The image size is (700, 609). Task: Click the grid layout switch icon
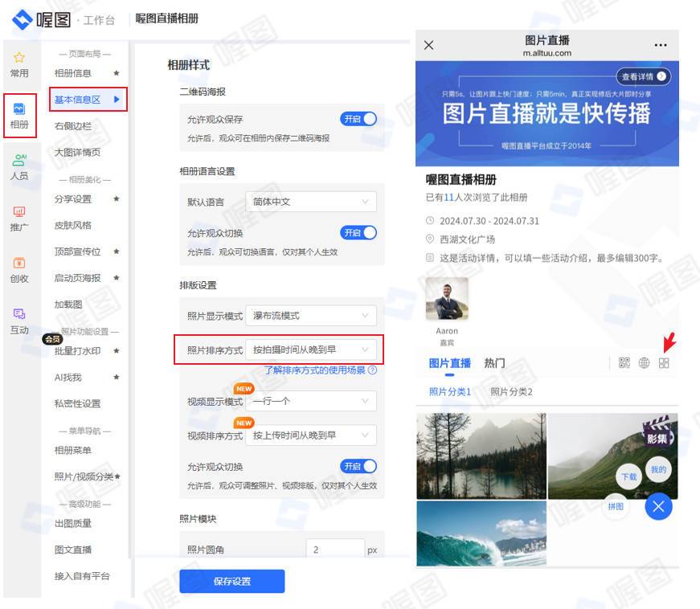point(664,362)
